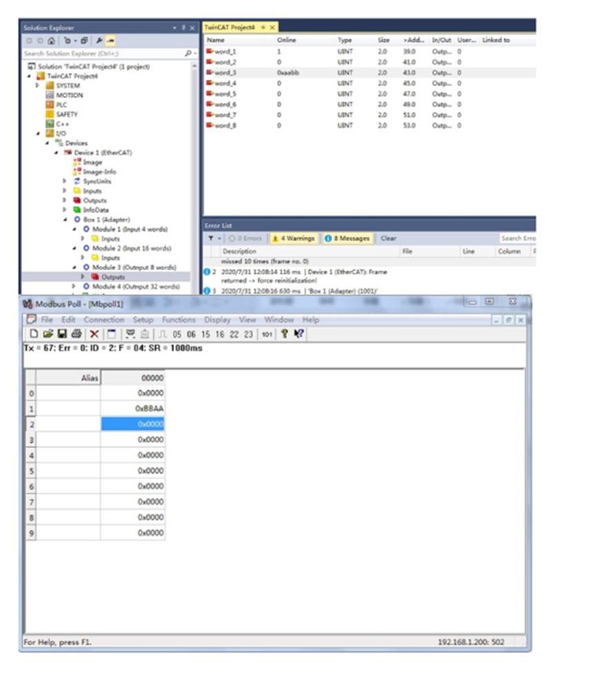Viewport: 591px width, 700px height.
Task: Click the context help arrow-question icon
Action: tap(299, 333)
